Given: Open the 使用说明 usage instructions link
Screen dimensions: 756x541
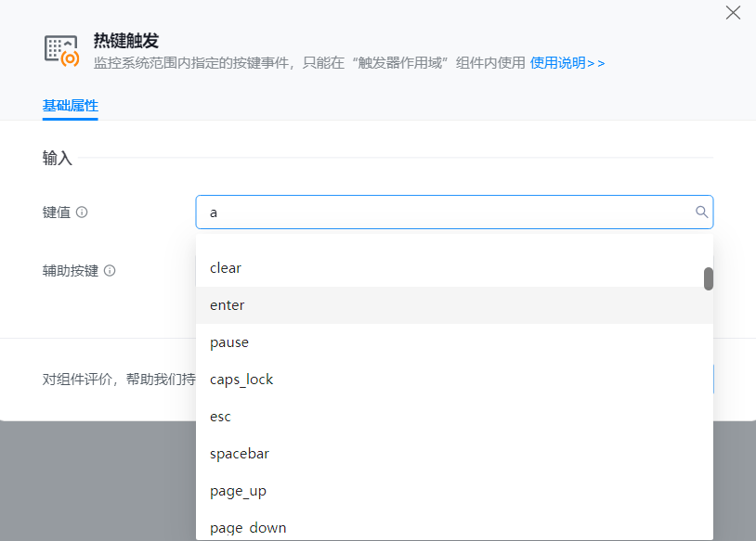Looking at the screenshot, I should (567, 63).
